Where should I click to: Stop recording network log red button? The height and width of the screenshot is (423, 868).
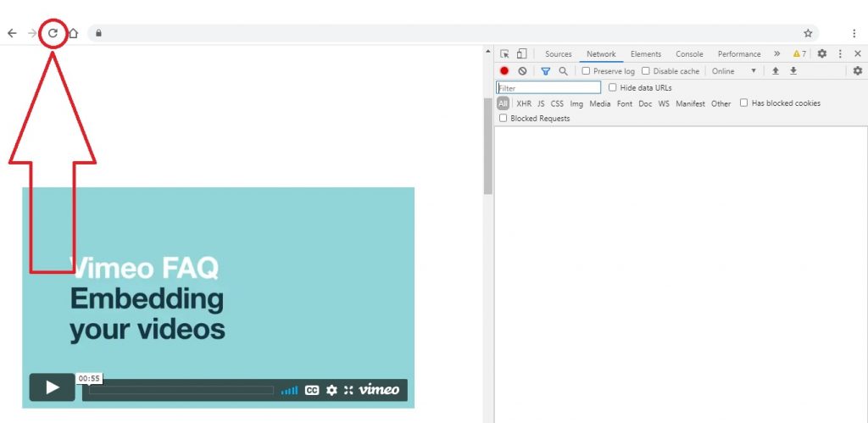point(504,71)
